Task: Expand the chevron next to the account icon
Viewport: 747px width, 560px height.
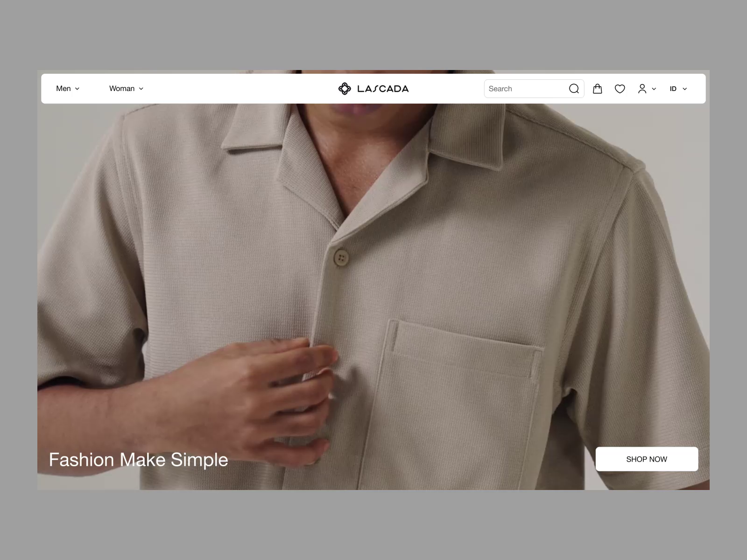Action: (x=654, y=89)
